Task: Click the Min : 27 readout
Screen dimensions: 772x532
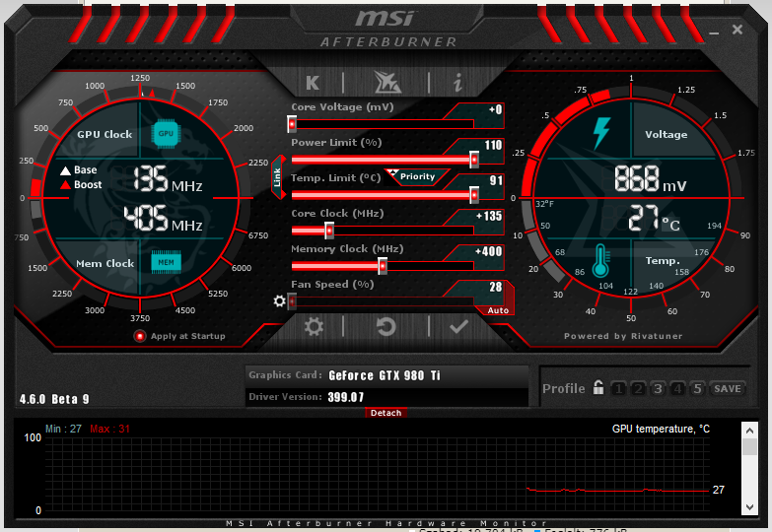Action: [63, 429]
